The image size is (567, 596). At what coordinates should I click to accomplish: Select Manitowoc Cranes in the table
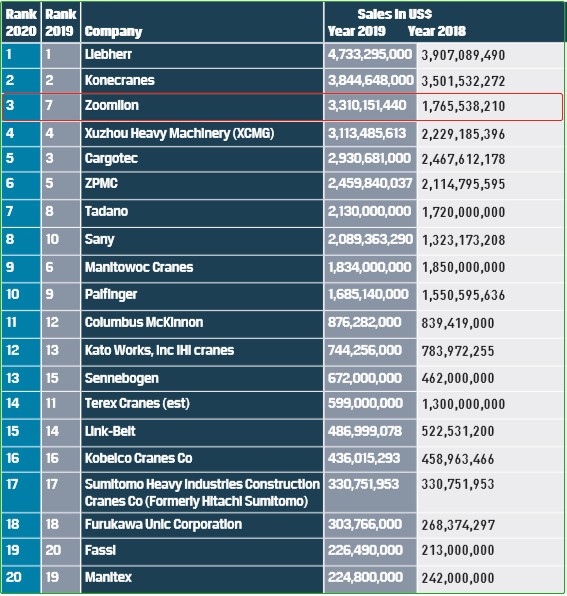pyautogui.click(x=139, y=267)
